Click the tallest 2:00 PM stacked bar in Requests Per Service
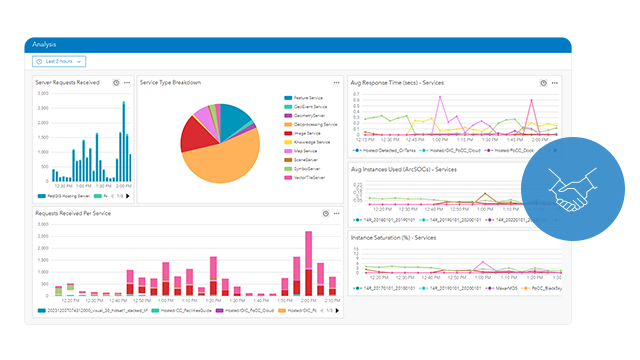 point(309,263)
